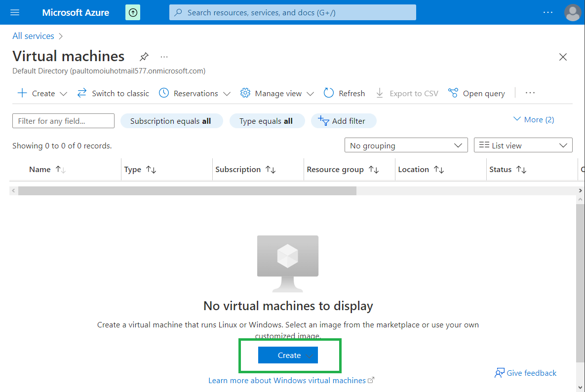This screenshot has height=392, width=585.
Task: Click the horizontal scrollbar thumb
Action: pos(187,191)
